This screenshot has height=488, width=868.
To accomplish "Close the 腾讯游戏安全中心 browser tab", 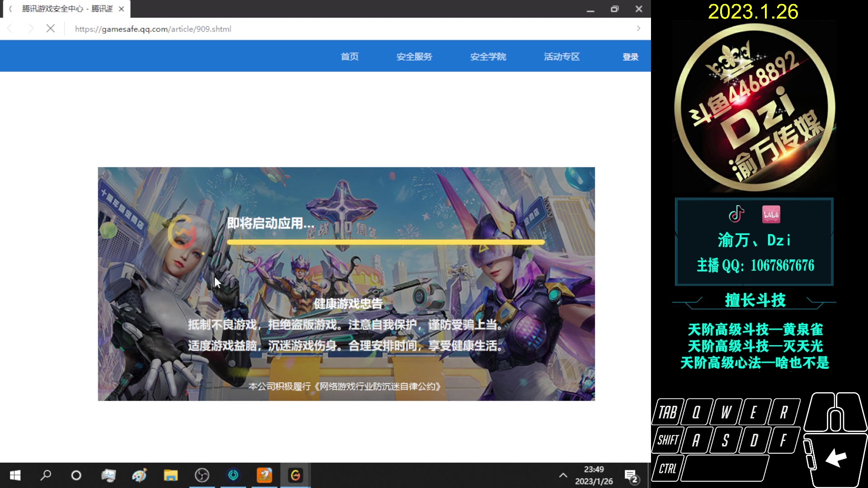I will (121, 9).
